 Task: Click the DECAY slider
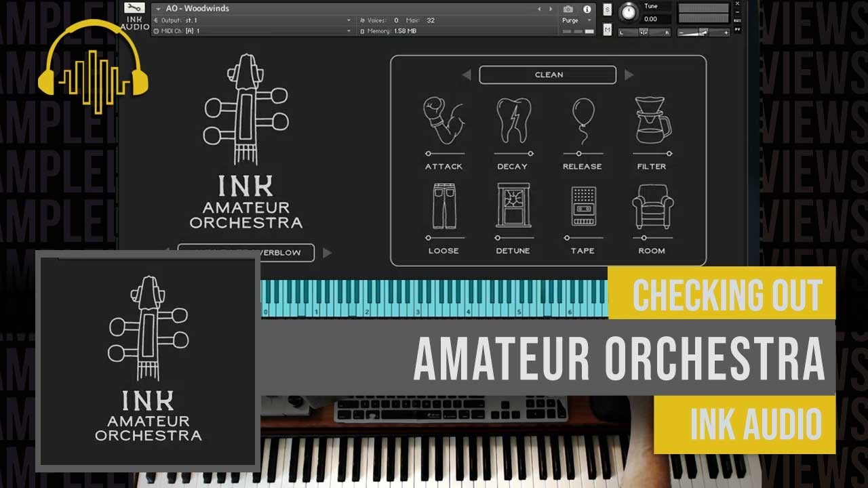coord(513,154)
